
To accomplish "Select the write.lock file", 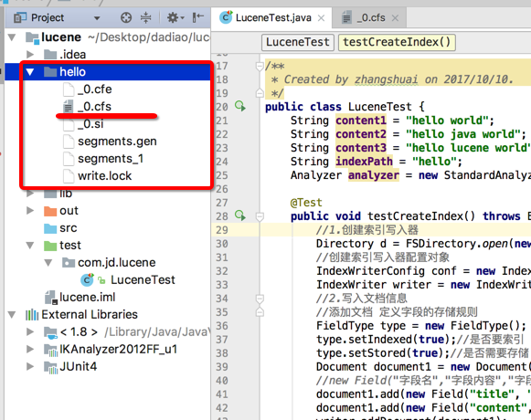I will click(104, 176).
